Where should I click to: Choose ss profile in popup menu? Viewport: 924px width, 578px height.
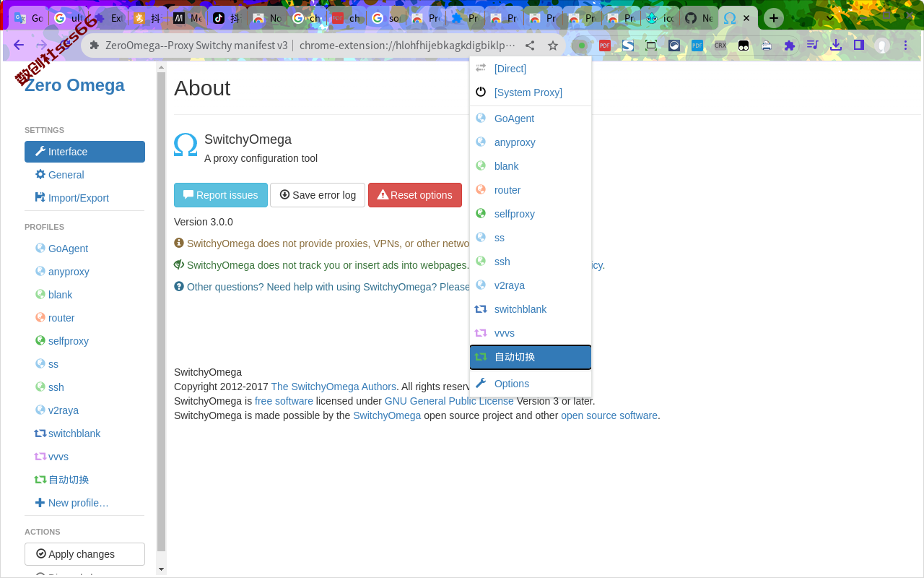[x=531, y=238]
